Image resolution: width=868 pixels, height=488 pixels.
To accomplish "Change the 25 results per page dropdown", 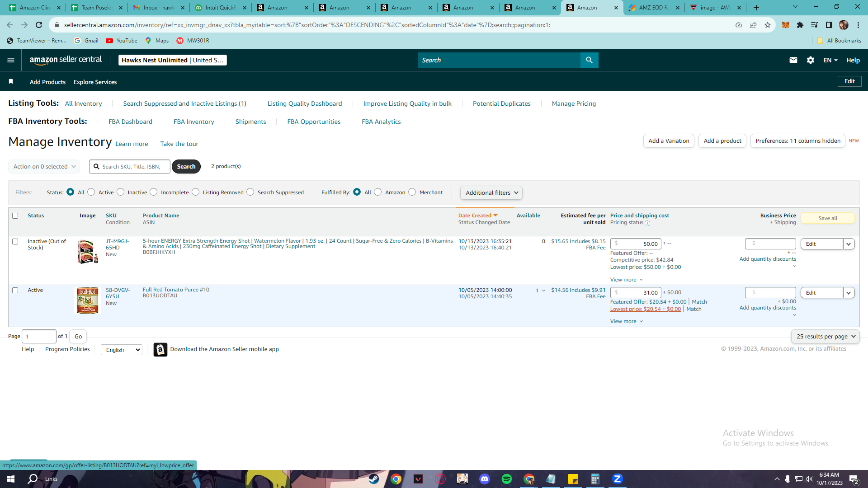I will coord(826,336).
